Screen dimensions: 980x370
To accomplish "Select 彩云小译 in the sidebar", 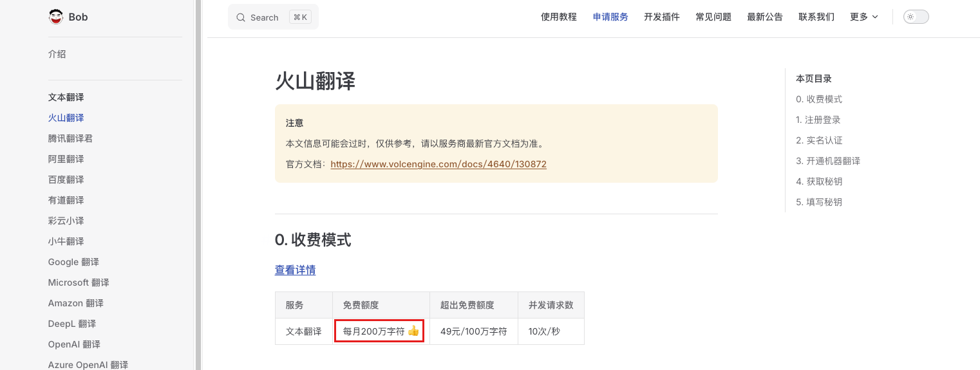I will click(66, 221).
